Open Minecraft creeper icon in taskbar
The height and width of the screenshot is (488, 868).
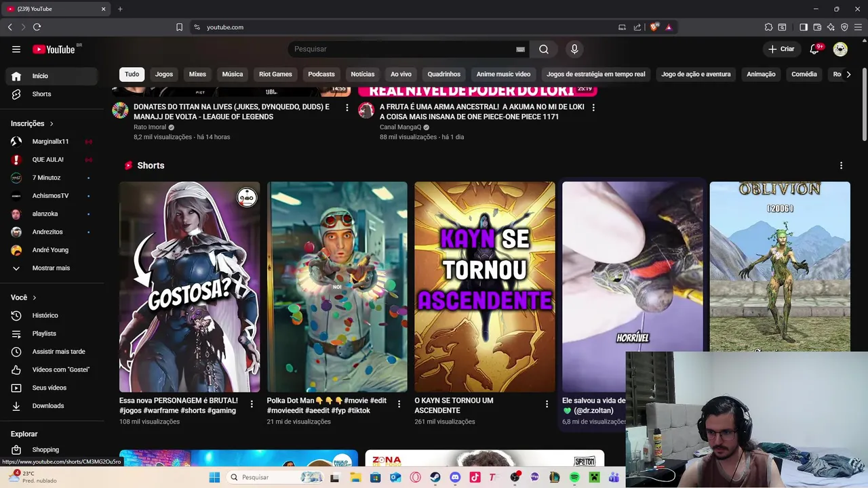tap(594, 477)
